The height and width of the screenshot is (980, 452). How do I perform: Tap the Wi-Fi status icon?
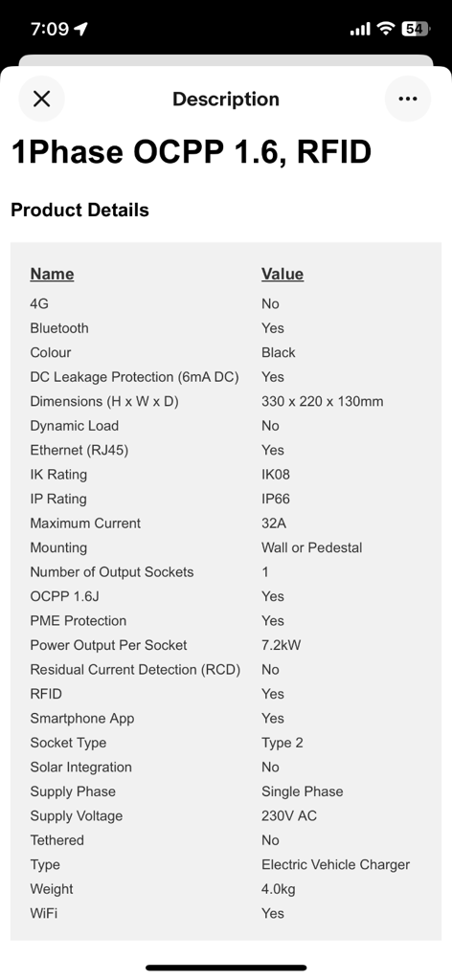pyautogui.click(x=386, y=29)
